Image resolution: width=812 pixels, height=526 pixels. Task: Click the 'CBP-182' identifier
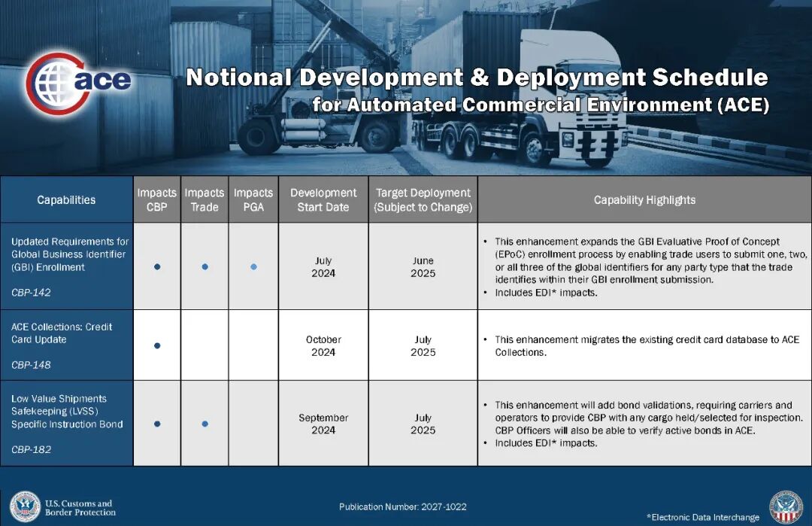click(31, 449)
